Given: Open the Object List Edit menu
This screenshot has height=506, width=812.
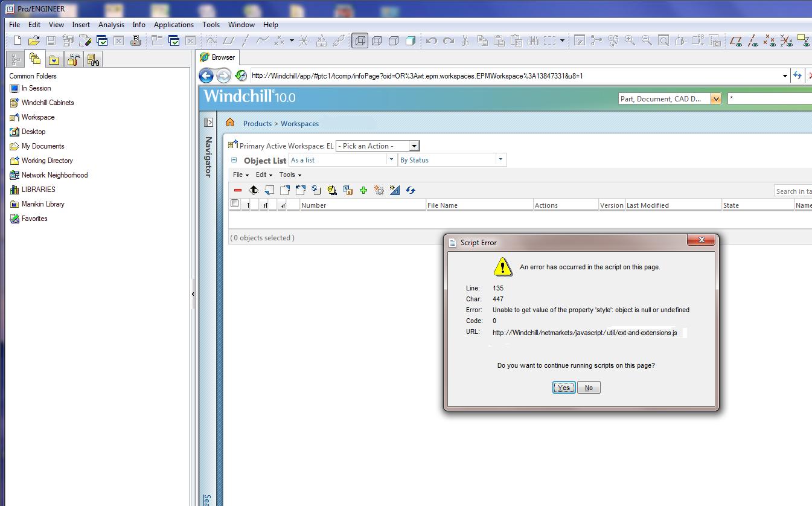Looking at the screenshot, I should [264, 175].
